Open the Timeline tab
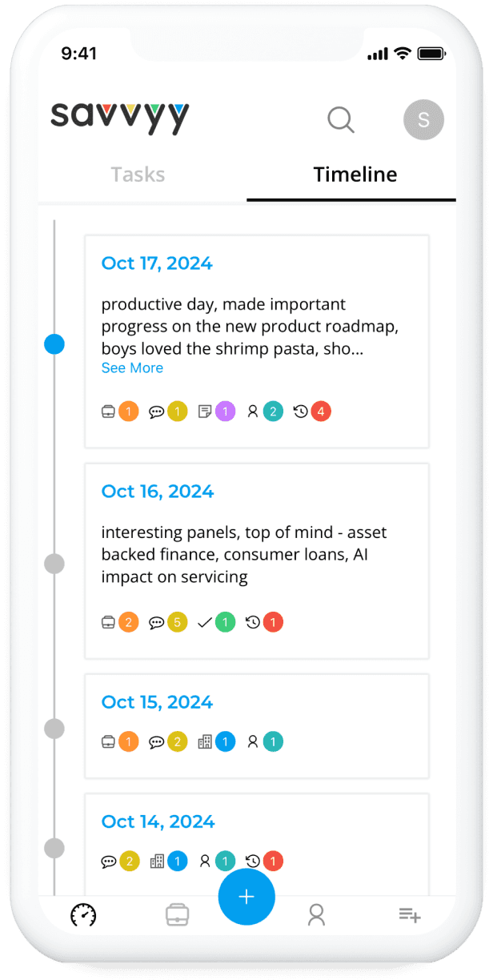 [x=354, y=174]
